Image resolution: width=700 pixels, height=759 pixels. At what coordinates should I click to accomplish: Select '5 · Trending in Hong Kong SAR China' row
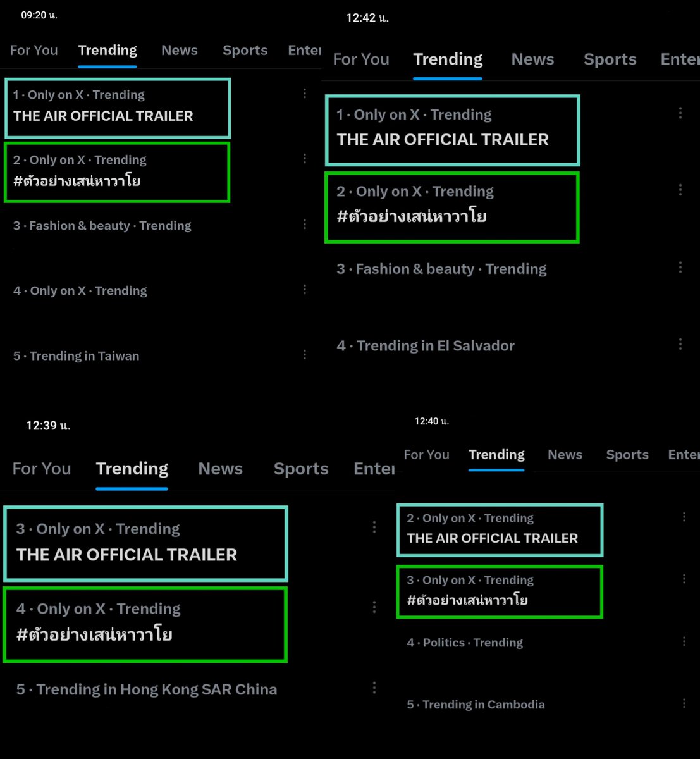pos(147,689)
